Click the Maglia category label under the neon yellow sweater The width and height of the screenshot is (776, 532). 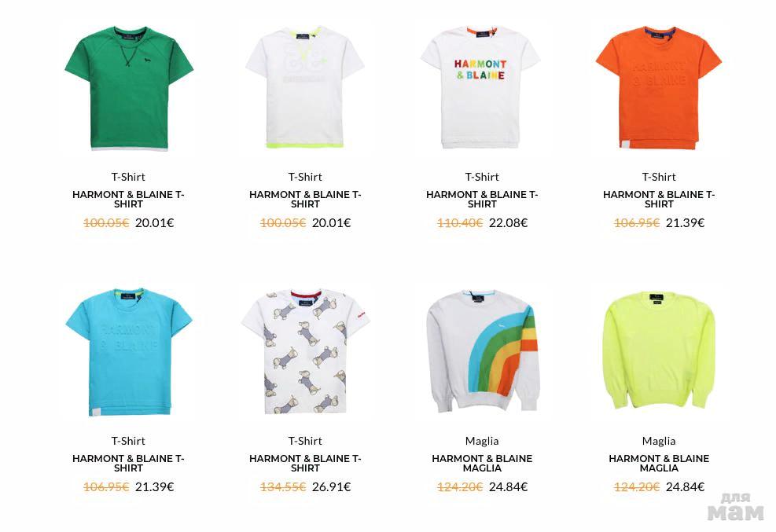tap(659, 441)
